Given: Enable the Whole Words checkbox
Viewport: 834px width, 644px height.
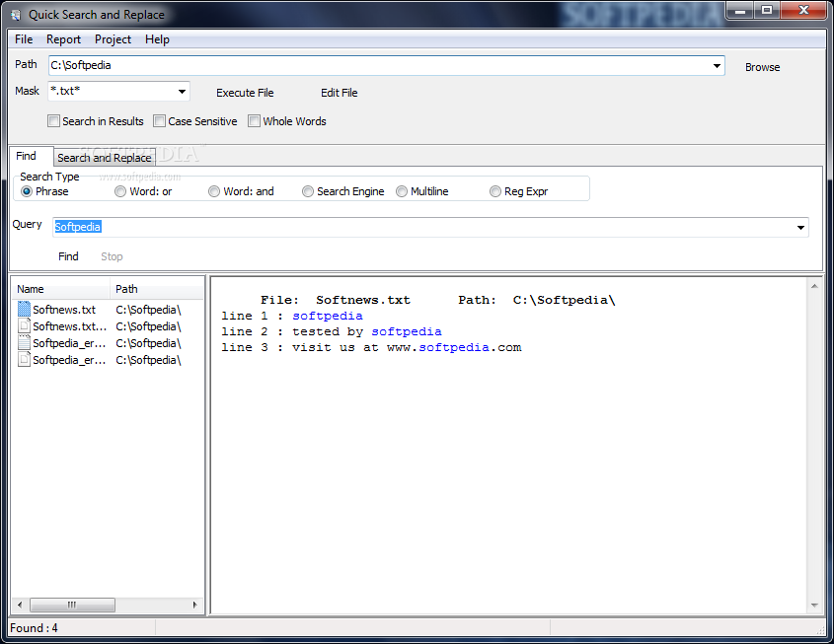Looking at the screenshot, I should click(x=255, y=121).
